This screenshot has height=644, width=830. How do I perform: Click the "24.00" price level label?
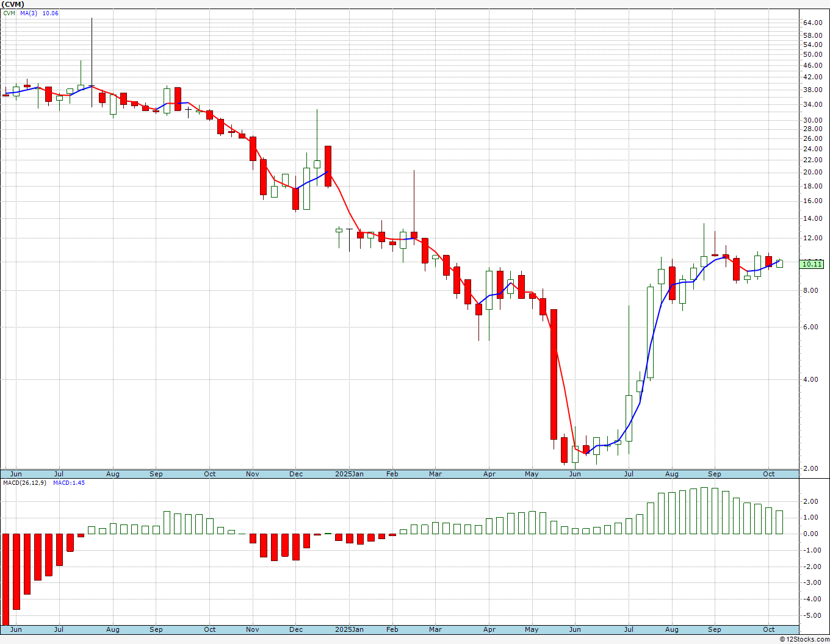pos(812,149)
